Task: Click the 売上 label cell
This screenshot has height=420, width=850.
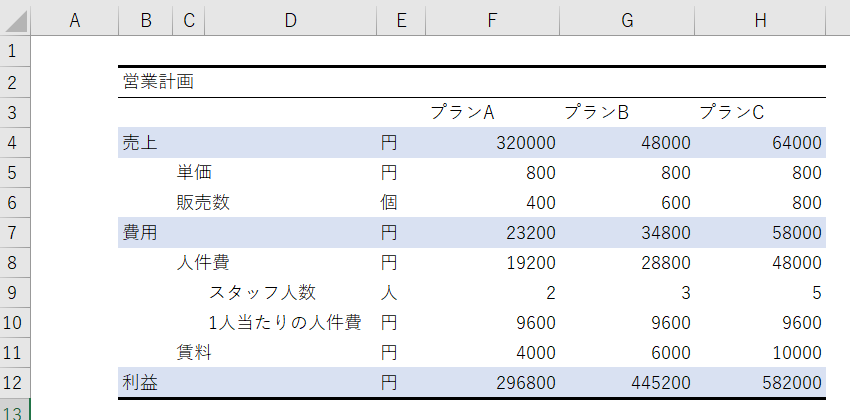Action: pyautogui.click(x=140, y=143)
